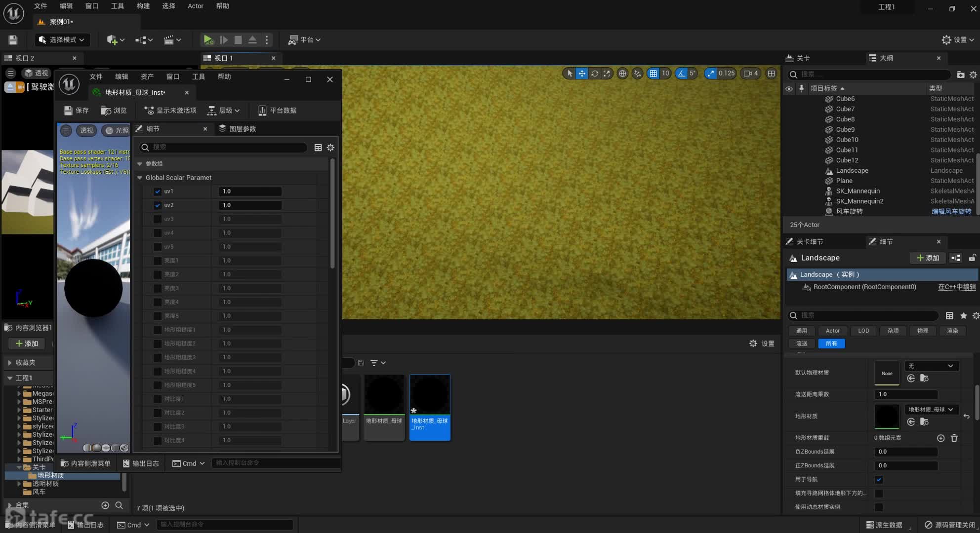Open the 层级 hierarchy dropdown
The width and height of the screenshot is (980, 533).
point(224,111)
